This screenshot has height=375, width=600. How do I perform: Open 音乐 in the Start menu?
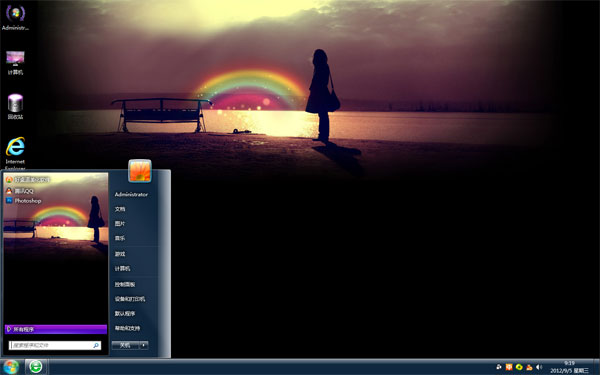click(x=120, y=238)
